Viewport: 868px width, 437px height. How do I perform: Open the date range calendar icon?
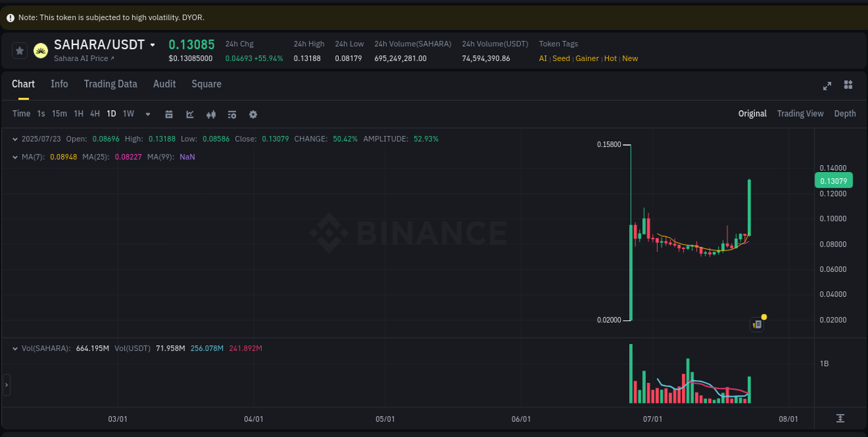[x=169, y=114]
